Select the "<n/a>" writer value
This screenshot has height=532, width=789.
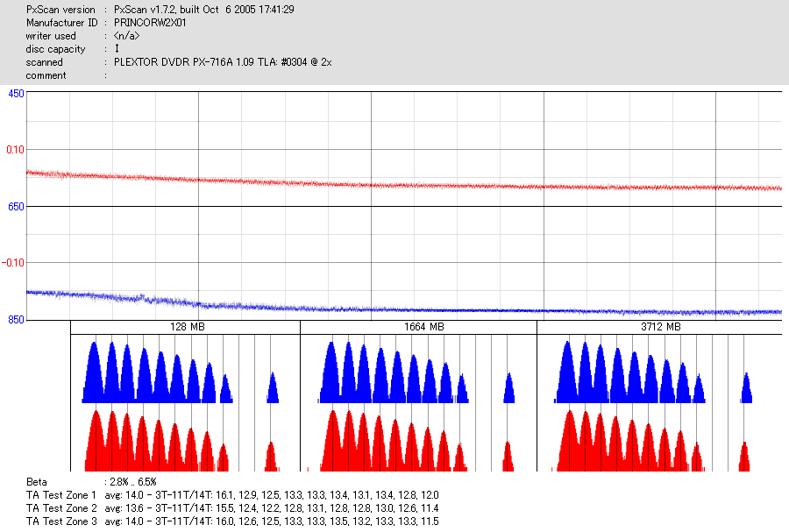(x=126, y=36)
